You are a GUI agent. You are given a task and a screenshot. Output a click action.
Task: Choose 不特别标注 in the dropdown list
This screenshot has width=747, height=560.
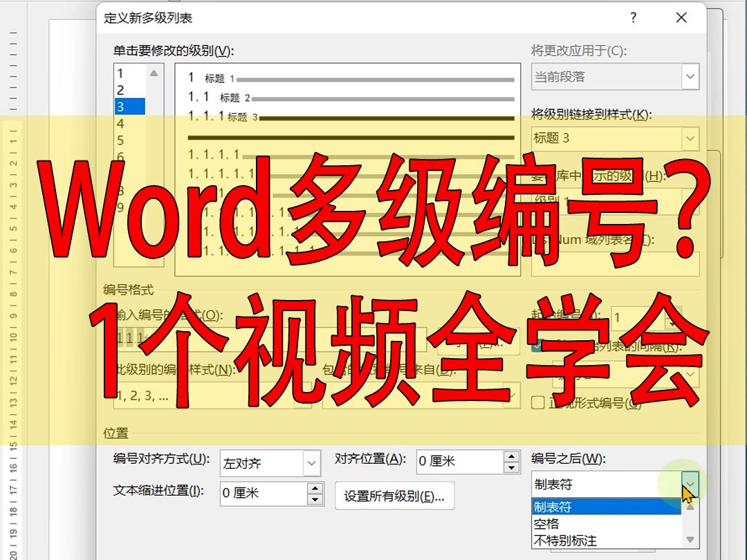tap(607, 541)
